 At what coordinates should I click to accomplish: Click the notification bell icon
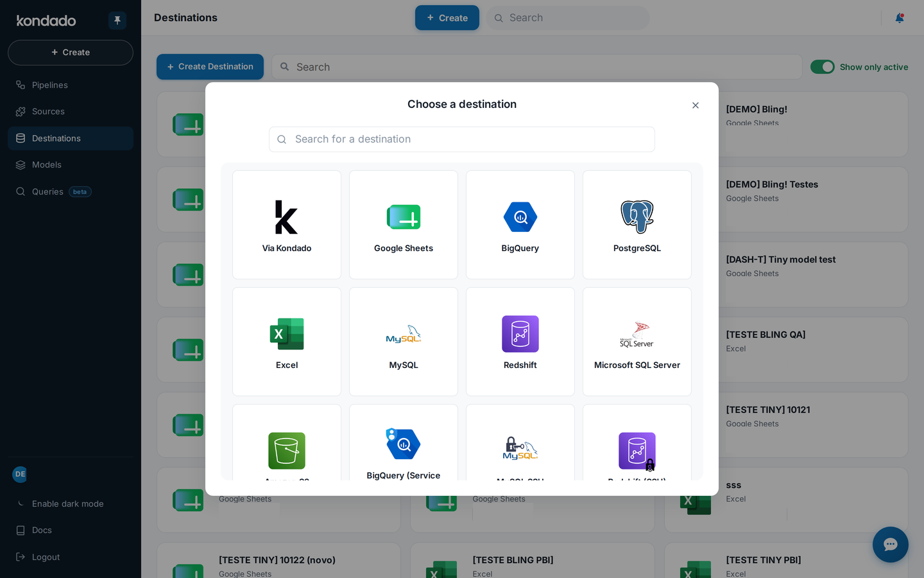point(900,18)
